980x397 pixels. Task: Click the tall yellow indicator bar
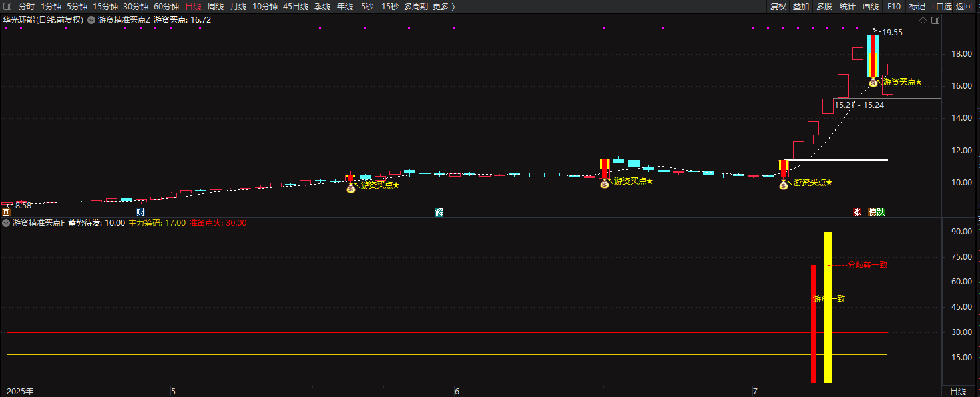coord(828,307)
